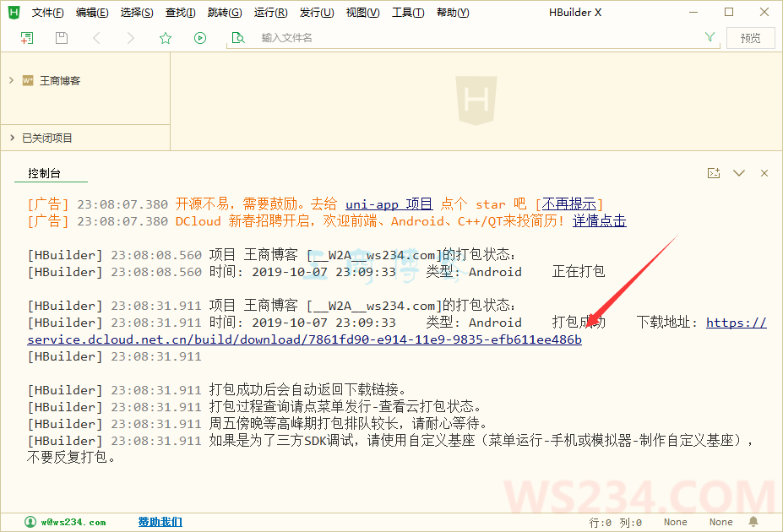Open the 文件(F) menu

(x=47, y=13)
